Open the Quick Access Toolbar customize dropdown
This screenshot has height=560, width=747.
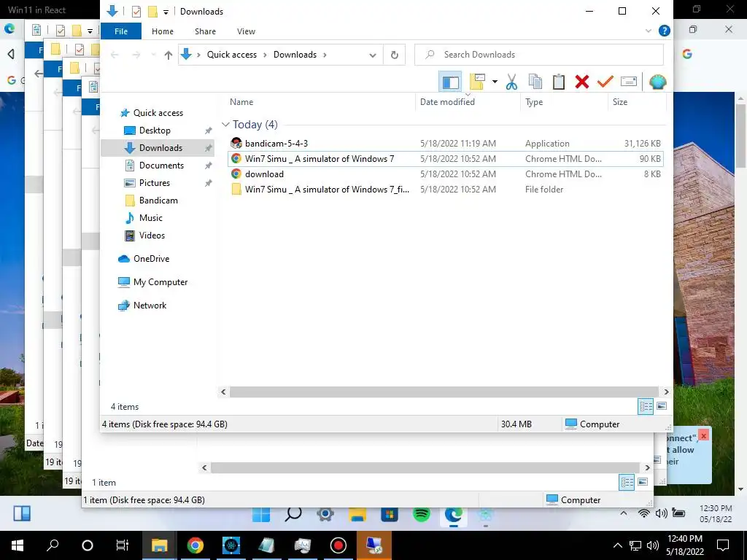point(166,12)
